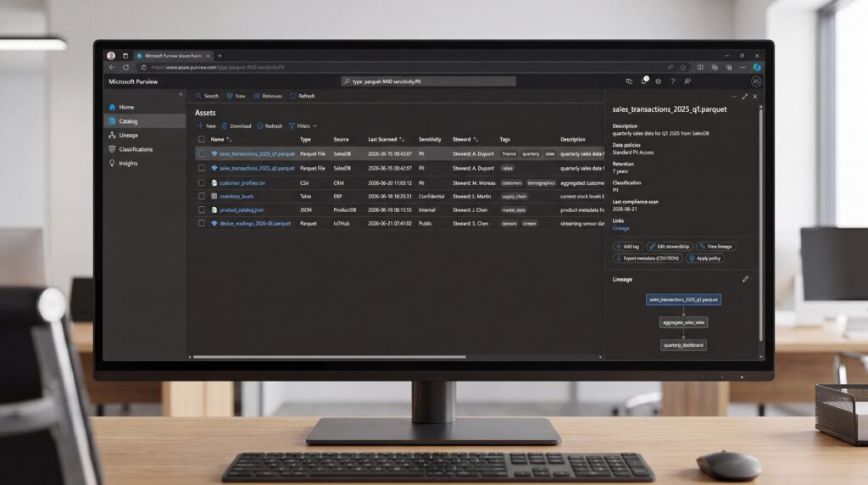Select Catalog in the left sidebar
Screen dimensions: 868x485
point(145,121)
